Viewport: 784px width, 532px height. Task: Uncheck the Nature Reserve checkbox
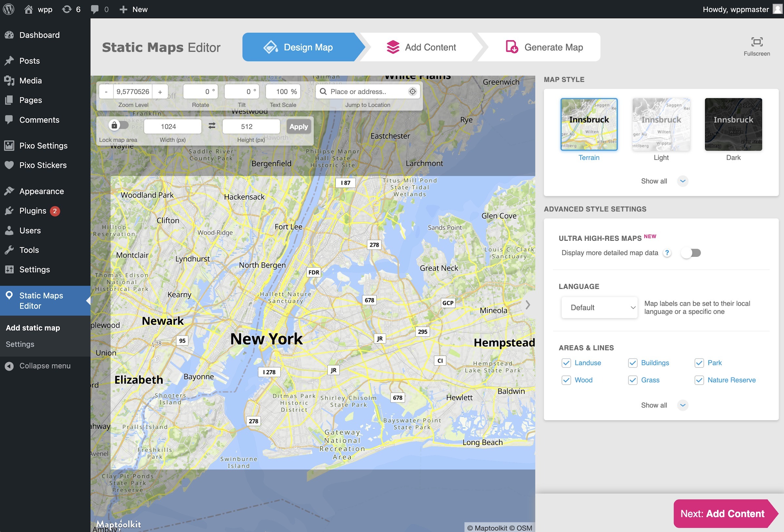699,380
